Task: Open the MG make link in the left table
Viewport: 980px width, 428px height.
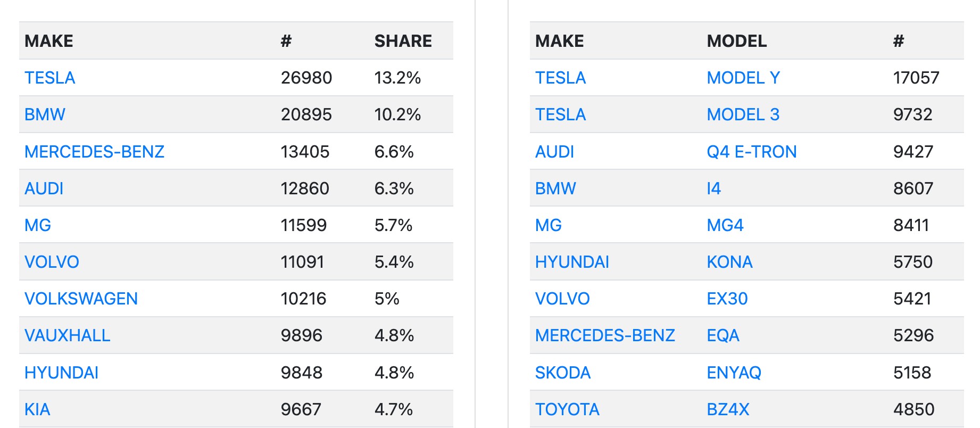Action: (38, 225)
